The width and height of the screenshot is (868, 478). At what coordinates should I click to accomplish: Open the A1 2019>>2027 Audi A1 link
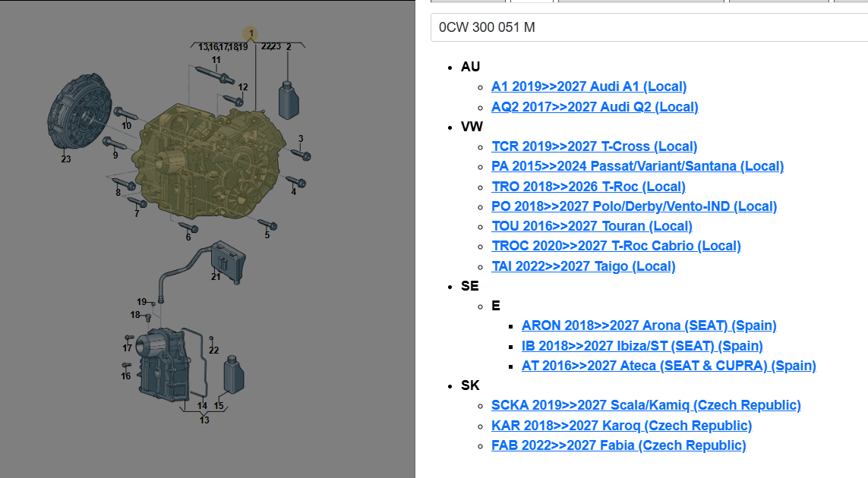[x=589, y=86]
